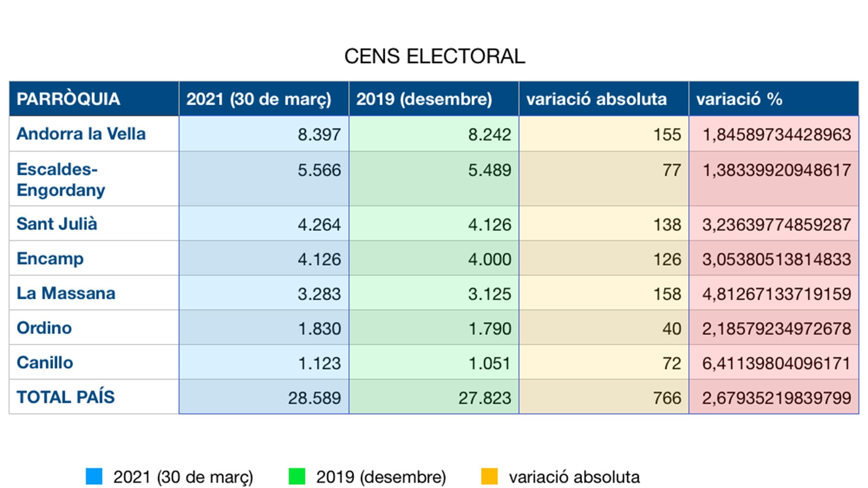Select the 28.589 total cell
The height and width of the screenshot is (488, 868).
click(x=314, y=398)
